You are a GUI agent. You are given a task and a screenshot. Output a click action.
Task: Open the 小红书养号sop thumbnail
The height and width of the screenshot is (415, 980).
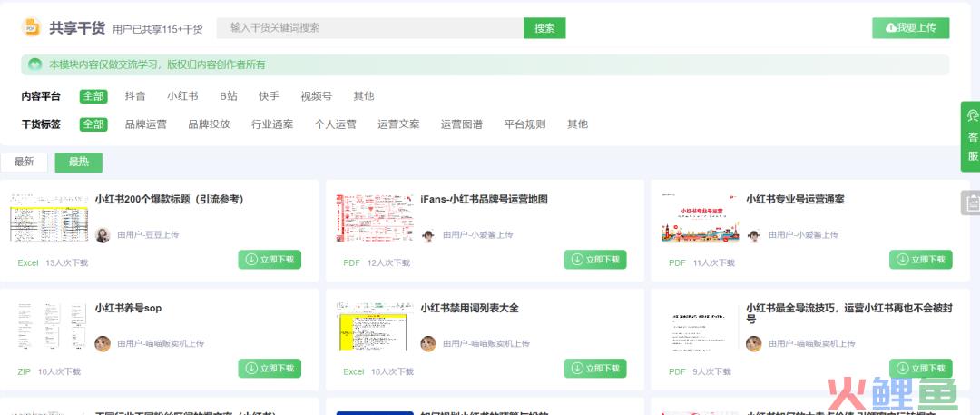49,326
